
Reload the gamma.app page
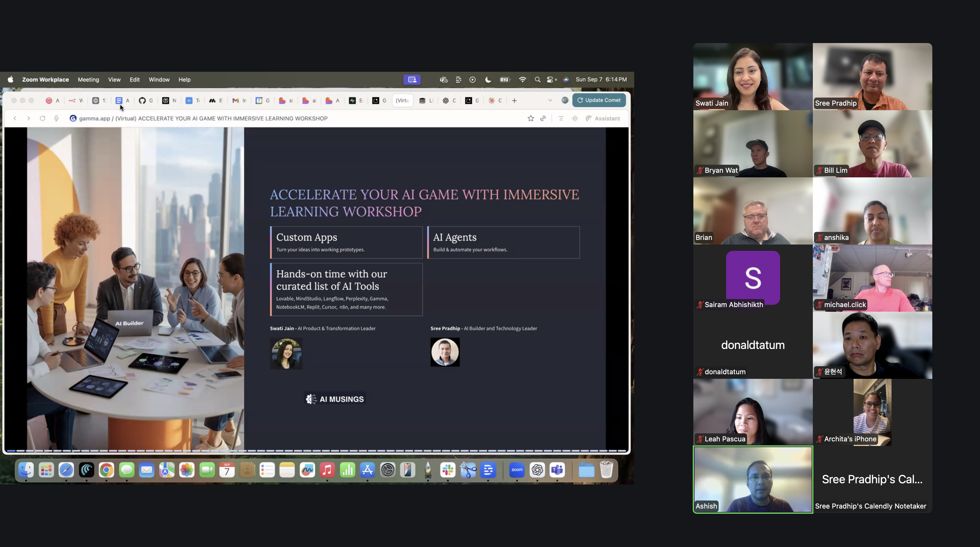coord(43,118)
